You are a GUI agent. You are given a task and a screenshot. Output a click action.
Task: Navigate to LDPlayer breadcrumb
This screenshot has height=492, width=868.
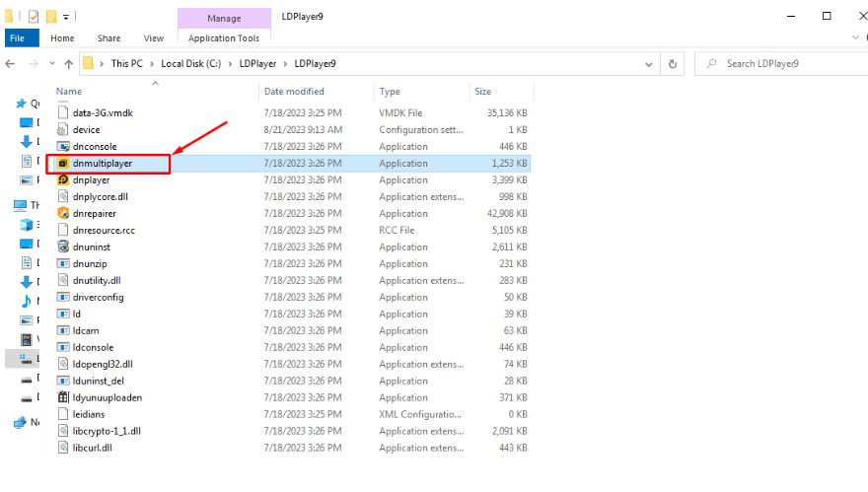click(257, 64)
